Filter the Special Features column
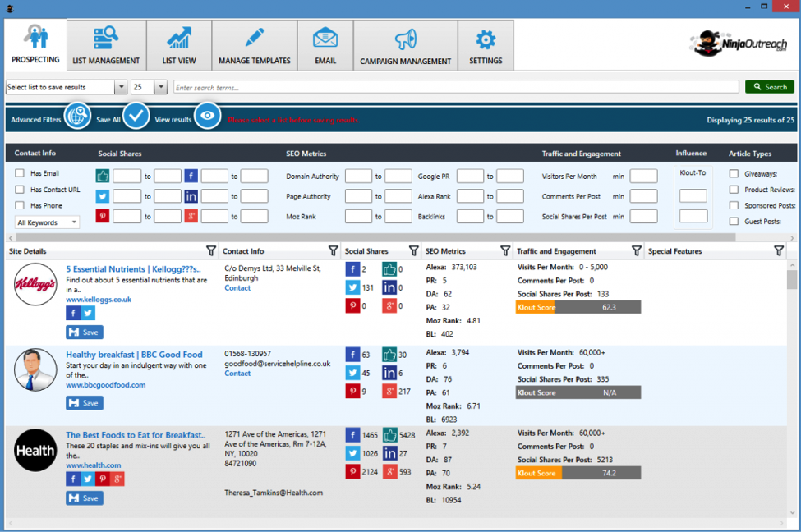This screenshot has height=532, width=801. pyautogui.click(x=779, y=250)
